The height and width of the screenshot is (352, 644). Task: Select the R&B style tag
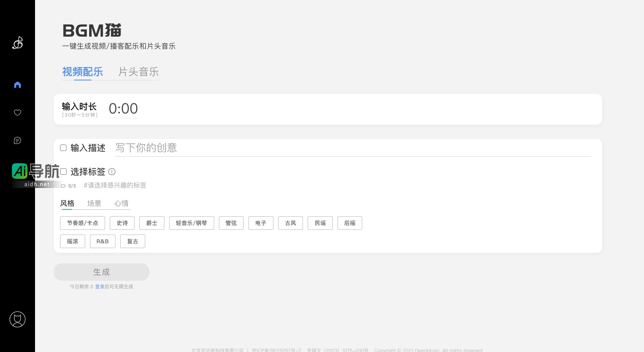102,241
